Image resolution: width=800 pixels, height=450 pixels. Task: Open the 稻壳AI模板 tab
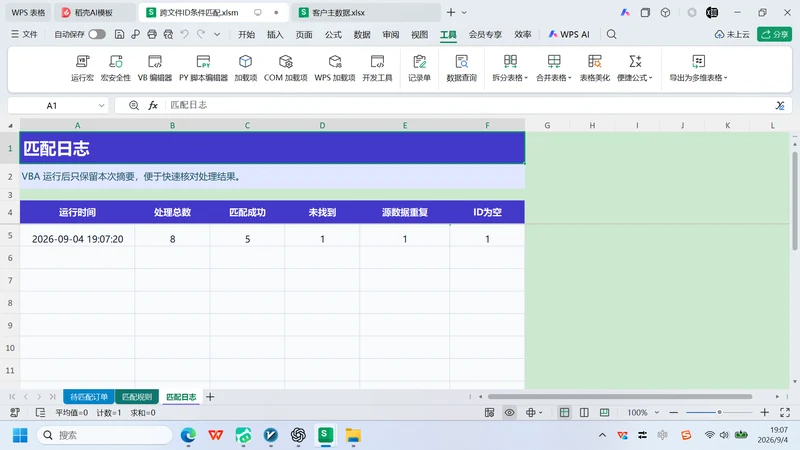(x=94, y=12)
